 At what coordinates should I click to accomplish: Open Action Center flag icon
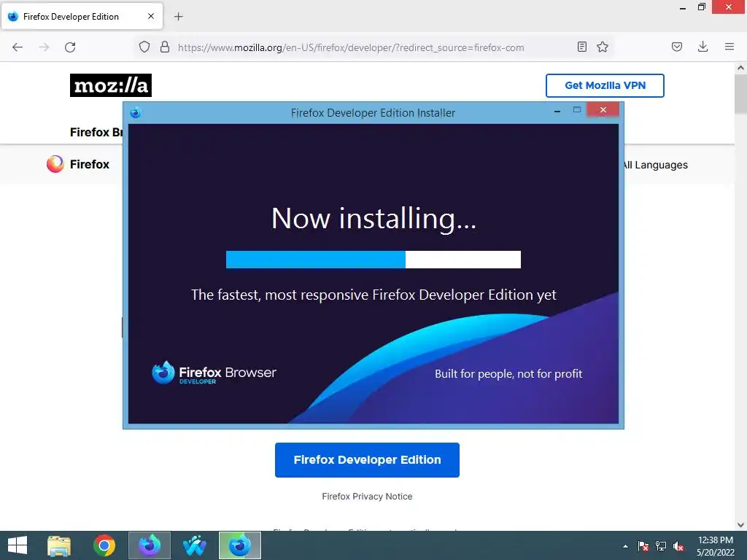(x=643, y=546)
